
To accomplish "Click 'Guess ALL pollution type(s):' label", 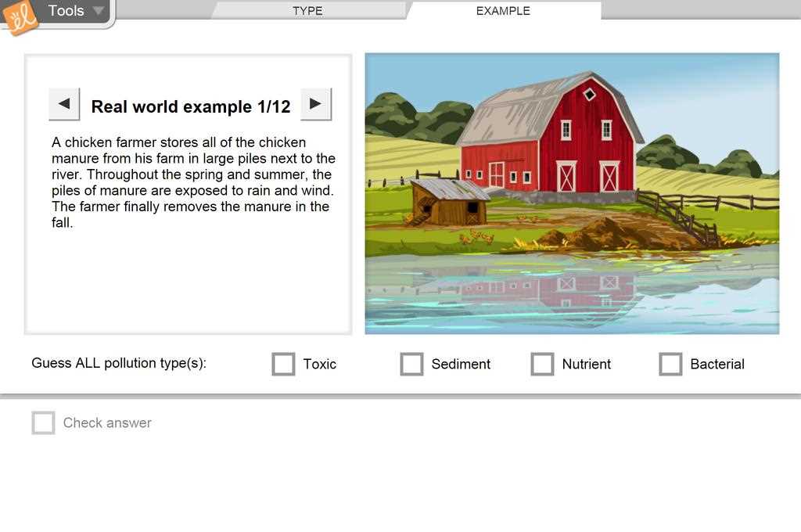I will (x=119, y=363).
